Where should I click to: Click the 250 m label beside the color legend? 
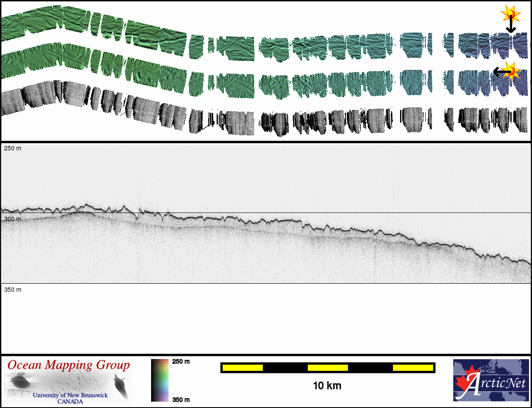pyautogui.click(x=181, y=362)
